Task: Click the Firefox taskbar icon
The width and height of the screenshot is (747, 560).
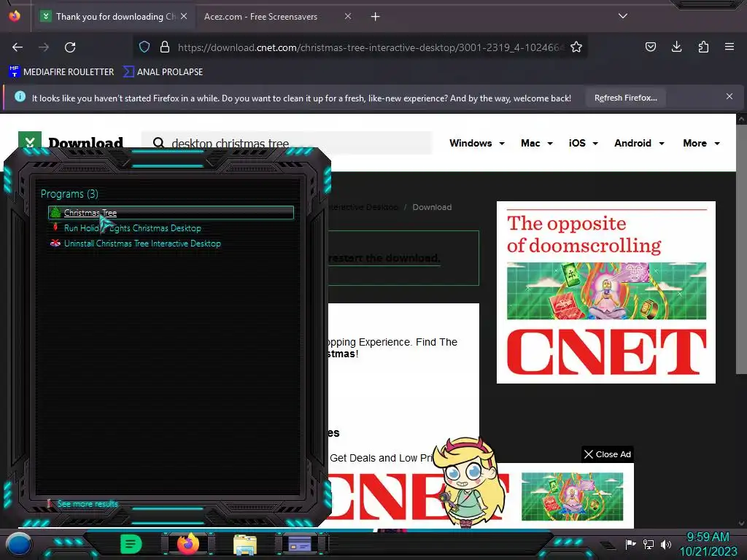Action: click(188, 544)
